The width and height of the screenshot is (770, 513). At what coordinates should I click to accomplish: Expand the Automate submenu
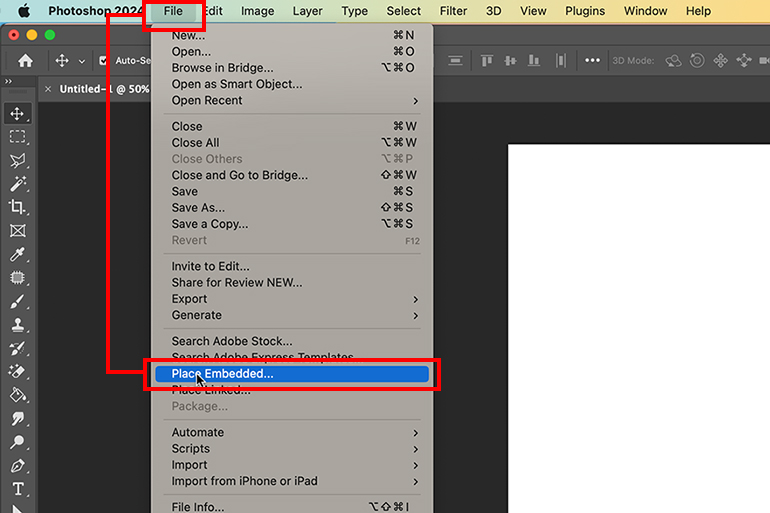coord(293,432)
